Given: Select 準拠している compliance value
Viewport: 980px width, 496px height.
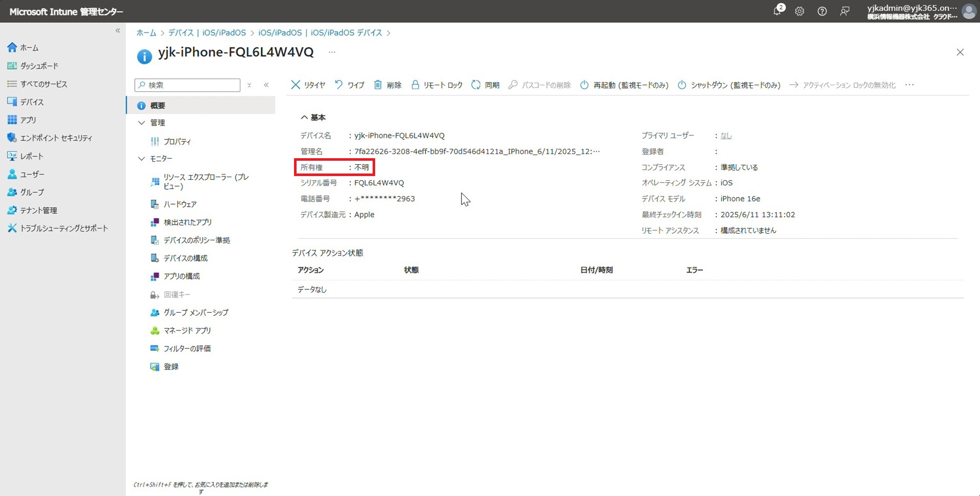Looking at the screenshot, I should (739, 167).
